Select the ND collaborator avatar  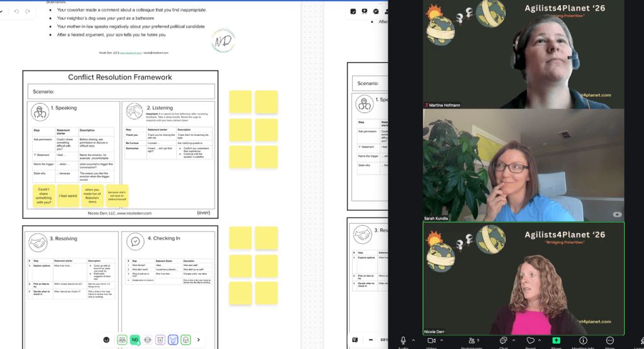tap(135, 340)
